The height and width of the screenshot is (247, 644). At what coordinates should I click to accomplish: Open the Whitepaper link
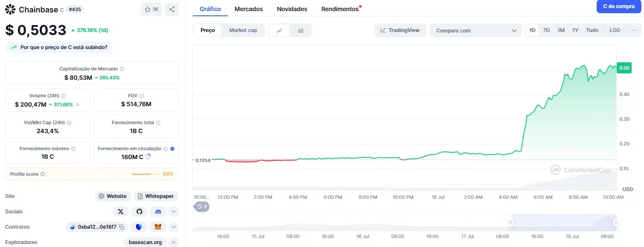(156, 196)
